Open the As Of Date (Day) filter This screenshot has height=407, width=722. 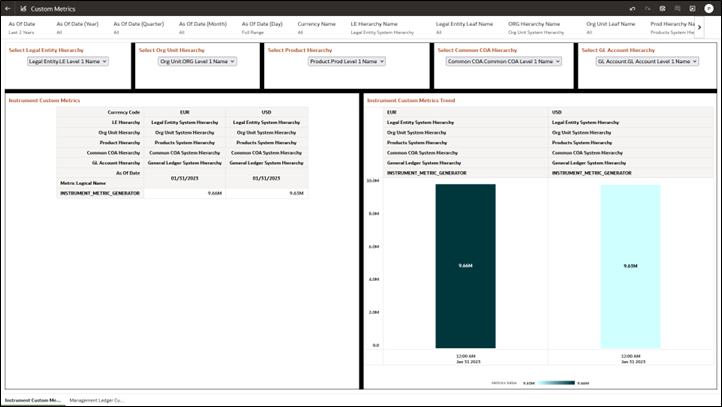(x=262, y=28)
